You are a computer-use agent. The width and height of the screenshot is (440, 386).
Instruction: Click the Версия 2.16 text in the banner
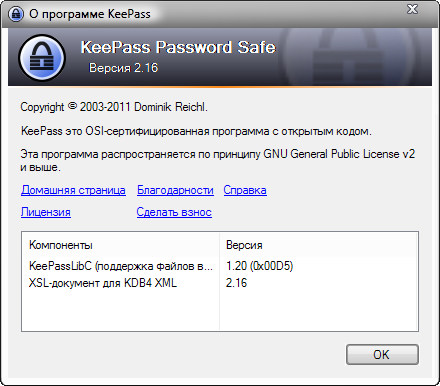pyautogui.click(x=124, y=68)
